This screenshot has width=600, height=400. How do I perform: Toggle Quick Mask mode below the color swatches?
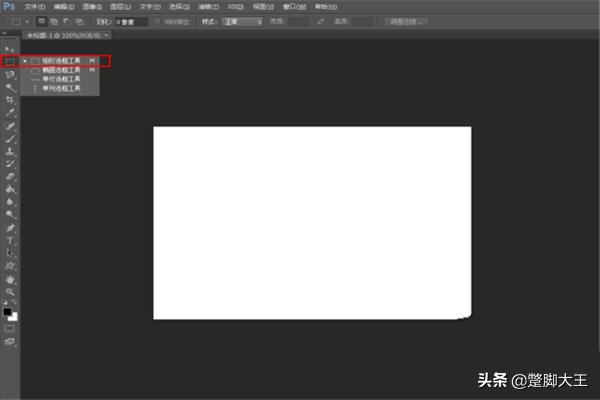click(x=10, y=327)
